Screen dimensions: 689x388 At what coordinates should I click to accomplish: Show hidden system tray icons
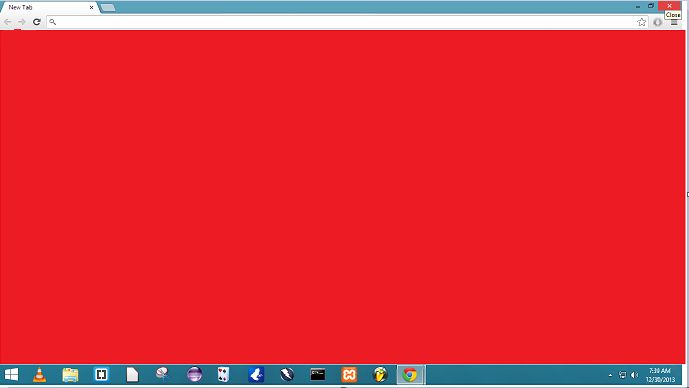click(x=610, y=375)
